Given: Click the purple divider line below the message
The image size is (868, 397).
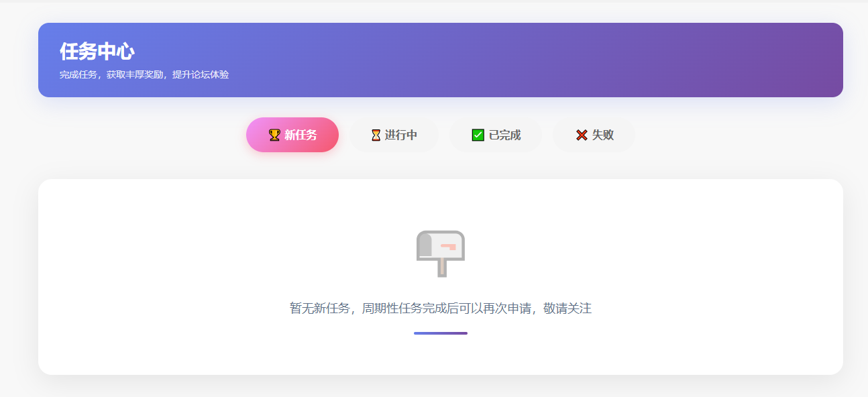Looking at the screenshot, I should 440,333.
